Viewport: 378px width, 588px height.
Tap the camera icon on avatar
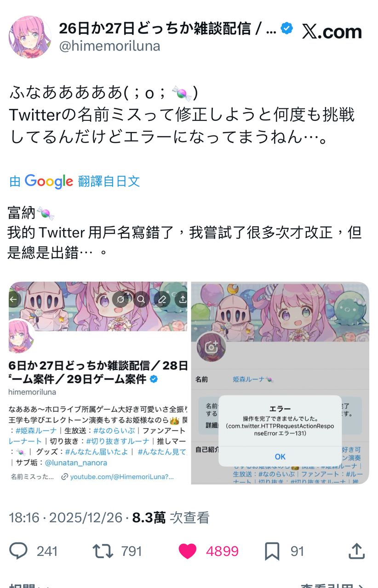pyautogui.click(x=211, y=347)
